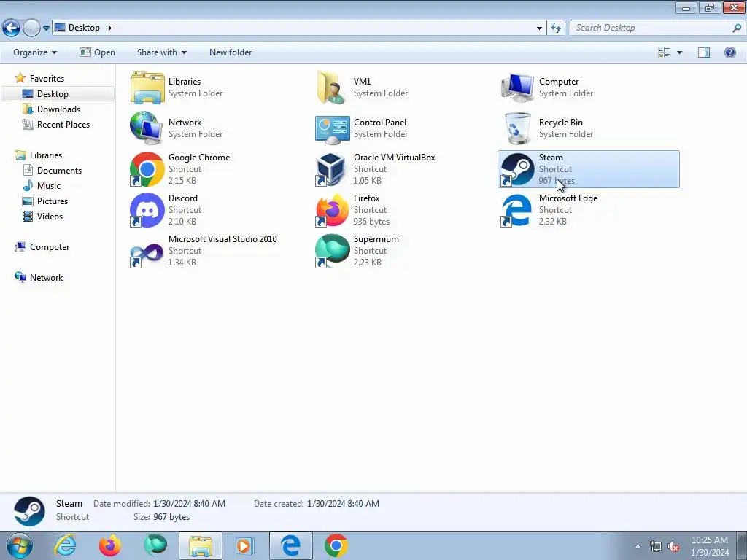Click the Desktop breadcrumb in address bar

84,28
